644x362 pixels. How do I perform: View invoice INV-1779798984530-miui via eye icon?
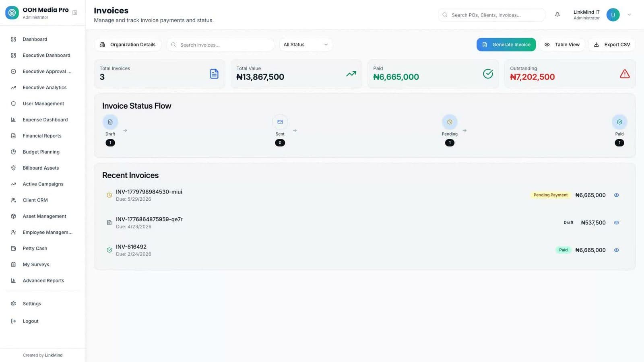pos(616,195)
